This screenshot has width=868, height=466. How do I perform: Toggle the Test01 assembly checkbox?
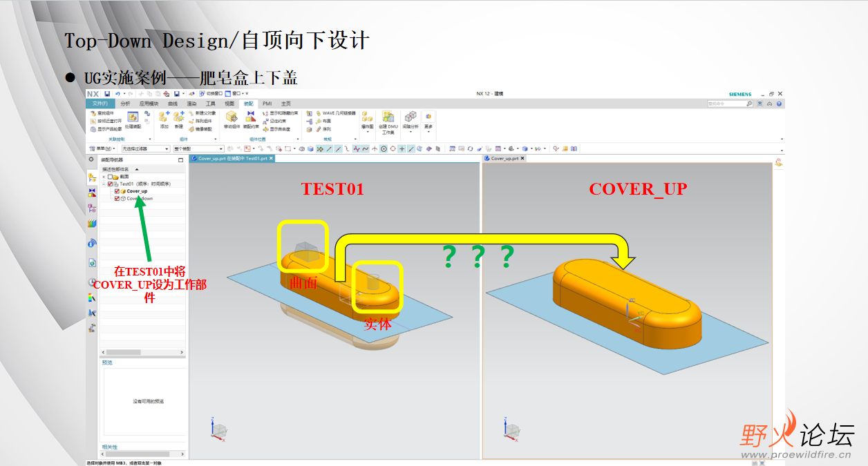click(111, 184)
